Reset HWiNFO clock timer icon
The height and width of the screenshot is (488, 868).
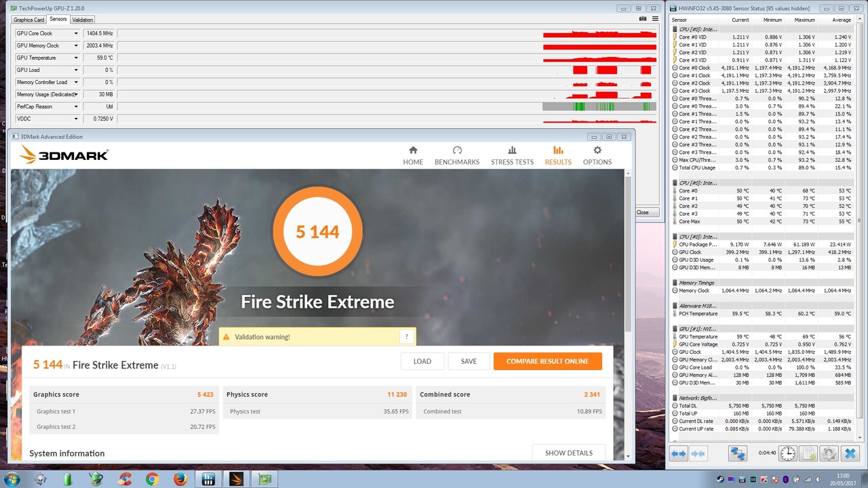pyautogui.click(x=787, y=453)
